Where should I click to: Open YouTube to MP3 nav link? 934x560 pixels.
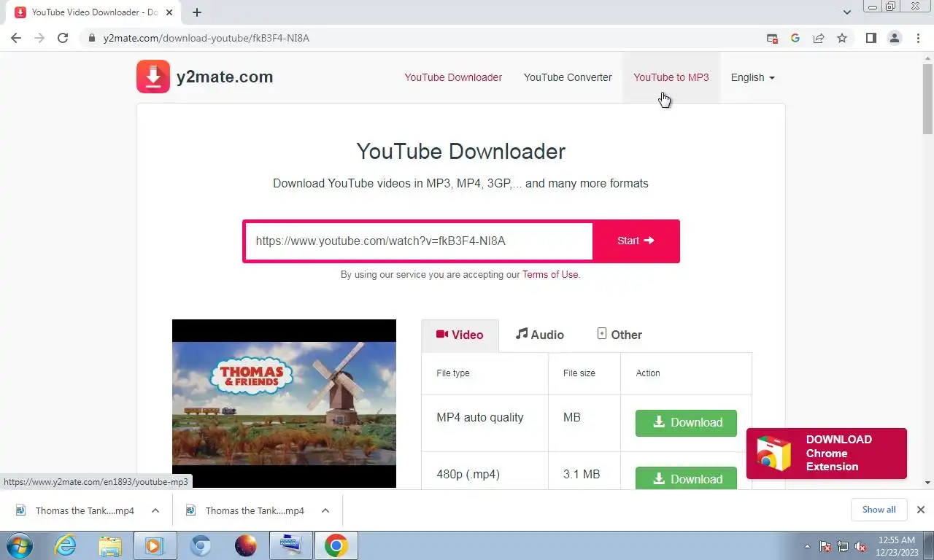click(671, 77)
